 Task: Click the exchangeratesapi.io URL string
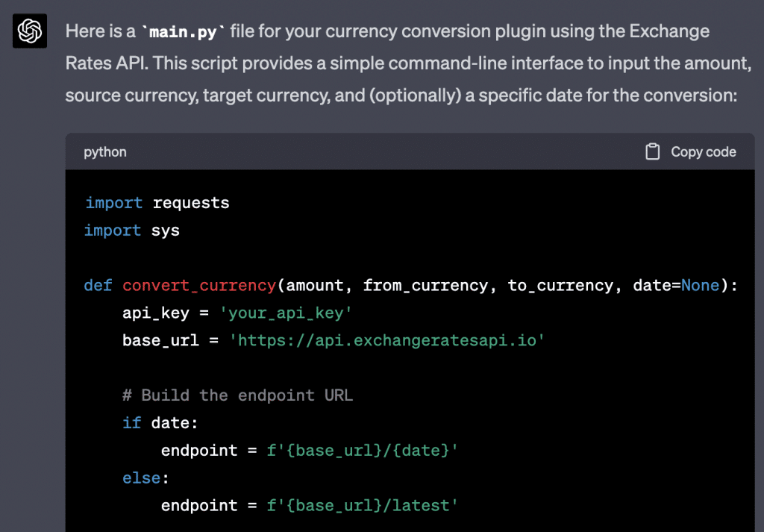[387, 340]
